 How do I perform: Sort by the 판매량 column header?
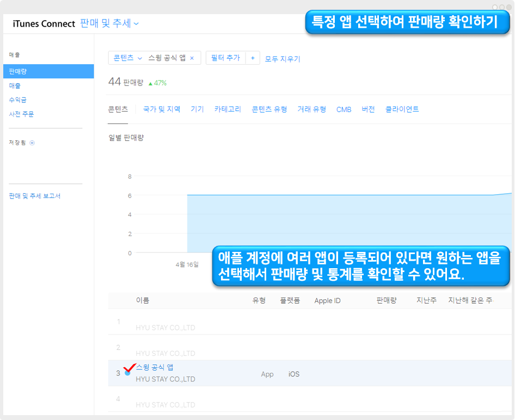click(x=386, y=300)
